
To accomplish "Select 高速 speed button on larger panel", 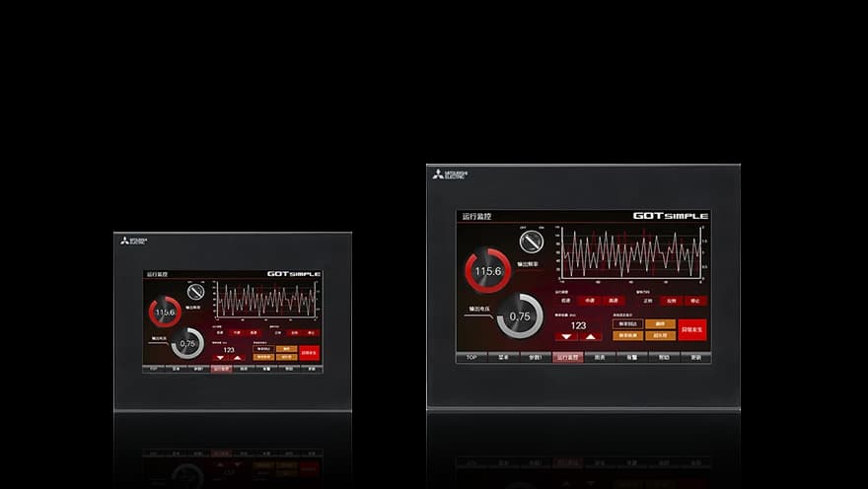I will coord(614,301).
